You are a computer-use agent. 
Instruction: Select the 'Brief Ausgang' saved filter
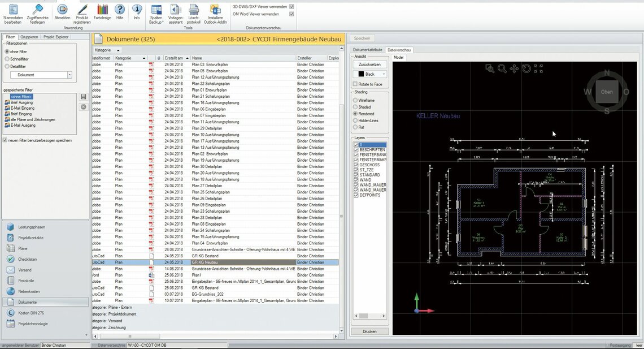pyautogui.click(x=22, y=102)
